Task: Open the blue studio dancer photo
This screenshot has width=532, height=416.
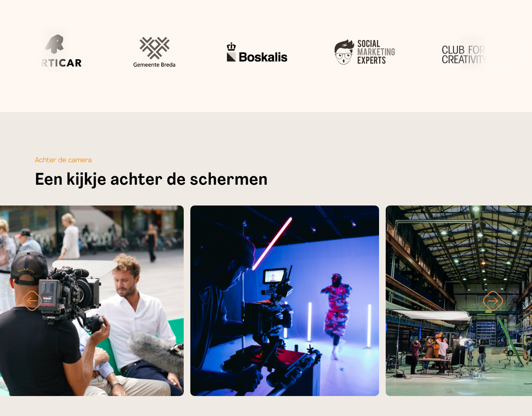Action: (285, 301)
